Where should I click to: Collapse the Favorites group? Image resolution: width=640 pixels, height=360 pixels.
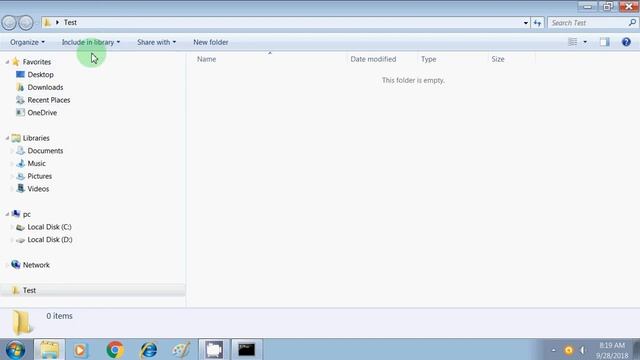(x=7, y=62)
